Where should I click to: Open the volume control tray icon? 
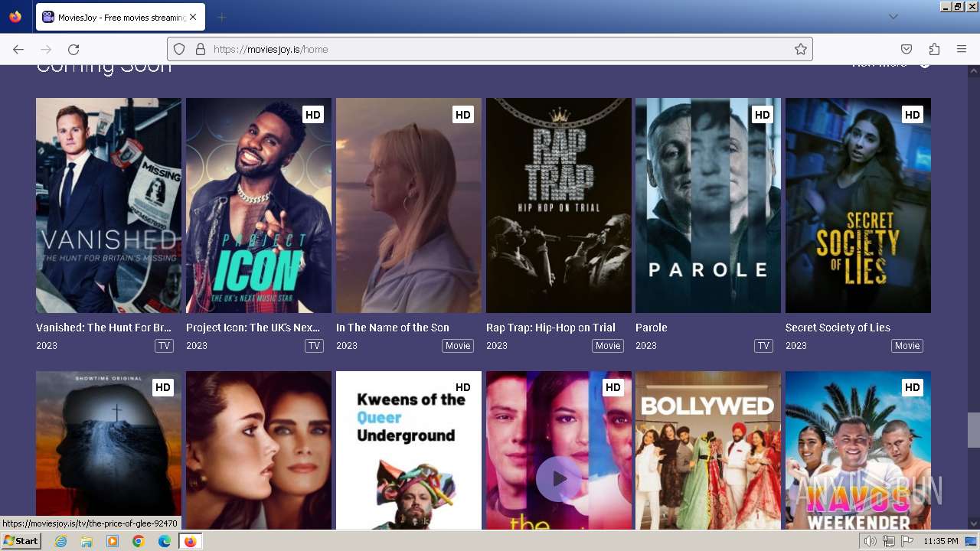(x=870, y=541)
